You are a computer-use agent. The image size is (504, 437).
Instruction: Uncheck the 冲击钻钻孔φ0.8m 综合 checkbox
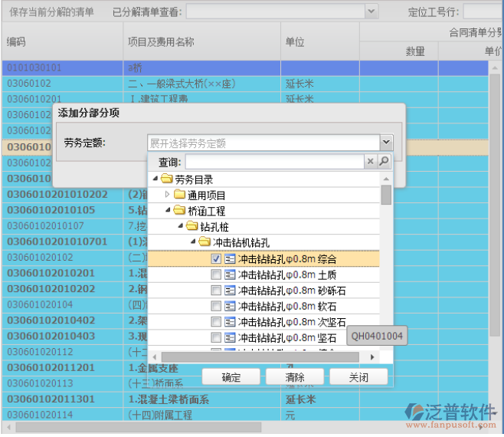pos(216,259)
